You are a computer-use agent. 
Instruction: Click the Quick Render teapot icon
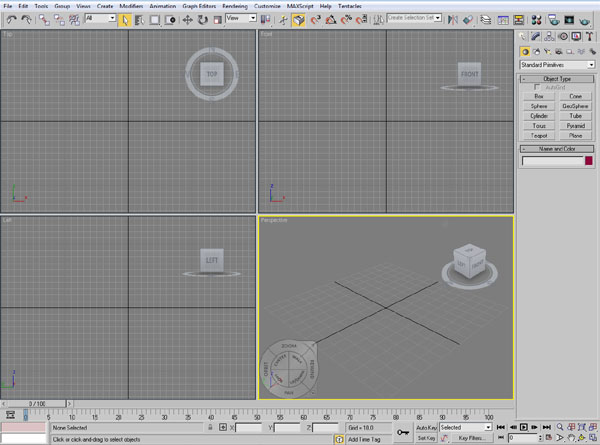click(584, 20)
